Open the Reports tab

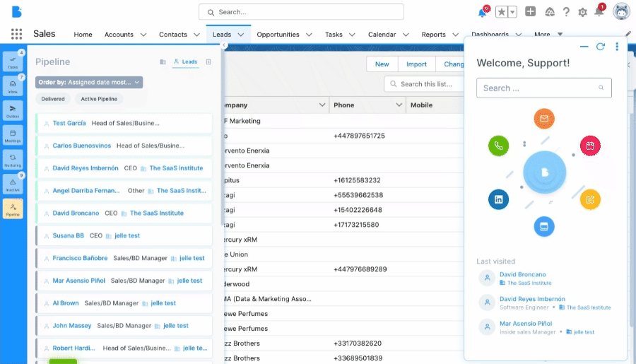pos(433,35)
